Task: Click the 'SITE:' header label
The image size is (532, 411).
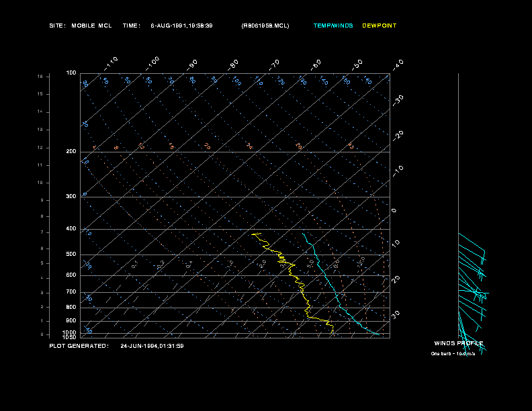Action: [57, 26]
